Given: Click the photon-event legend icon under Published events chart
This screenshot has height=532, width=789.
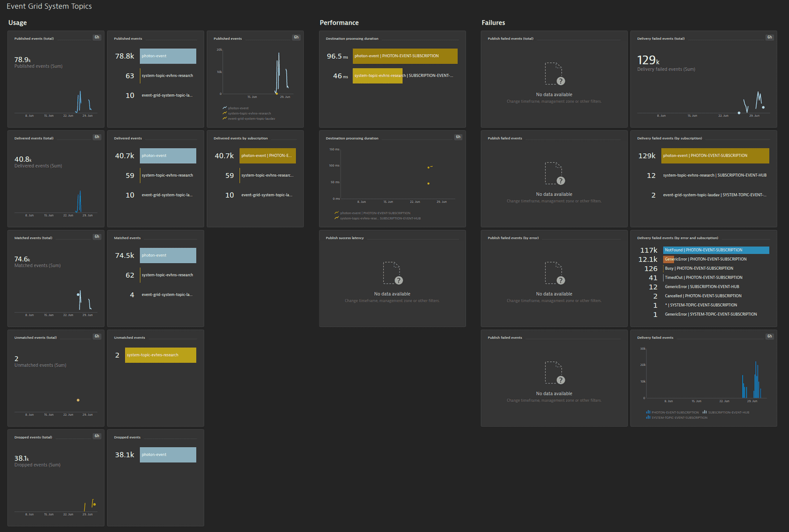Looking at the screenshot, I should click(223, 107).
